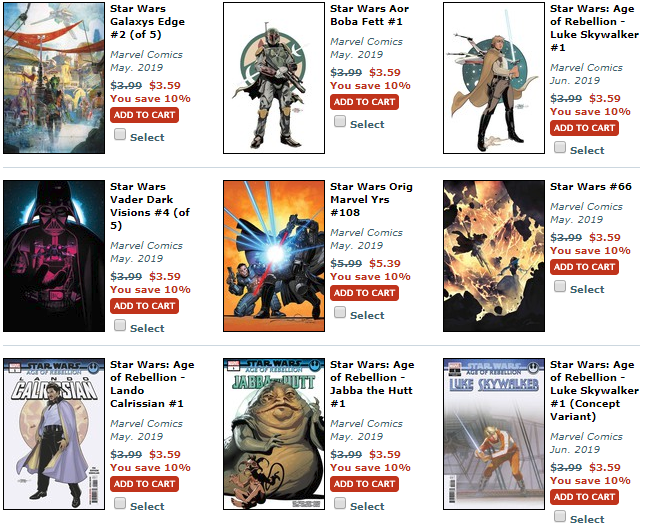Click Marvel Comics publisher link under Star Wars #66
The height and width of the screenshot is (527, 646).
(x=586, y=206)
